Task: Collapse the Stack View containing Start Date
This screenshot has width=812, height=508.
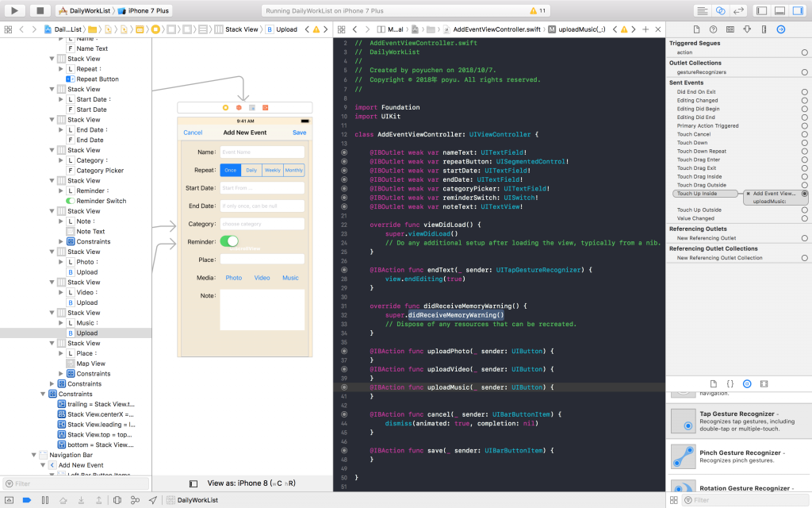Action: tap(52, 89)
